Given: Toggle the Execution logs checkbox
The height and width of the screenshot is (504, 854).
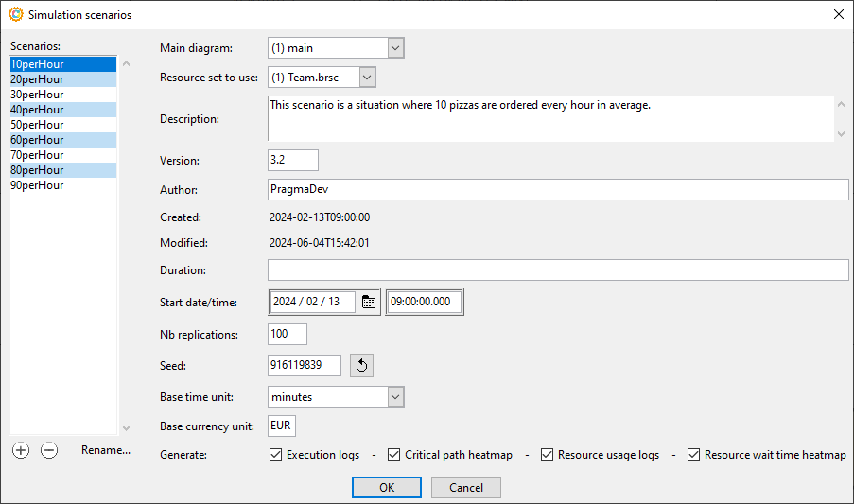Looking at the screenshot, I should pos(276,455).
